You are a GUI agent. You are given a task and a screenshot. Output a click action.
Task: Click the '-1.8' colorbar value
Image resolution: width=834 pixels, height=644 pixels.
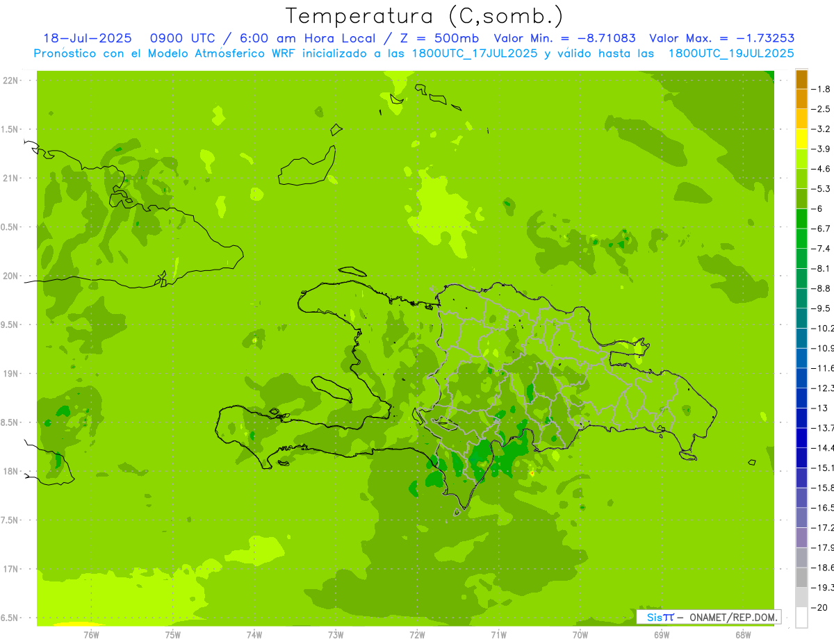(x=821, y=89)
